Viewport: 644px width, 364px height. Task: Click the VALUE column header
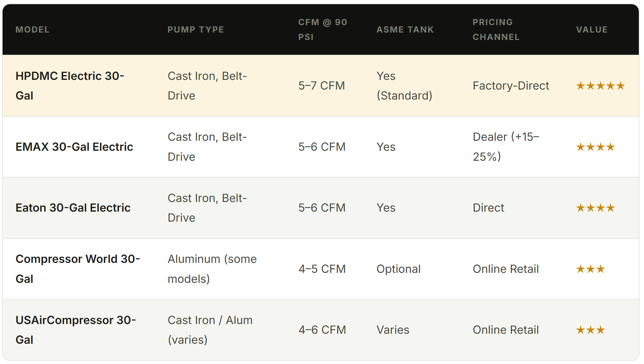[592, 30]
